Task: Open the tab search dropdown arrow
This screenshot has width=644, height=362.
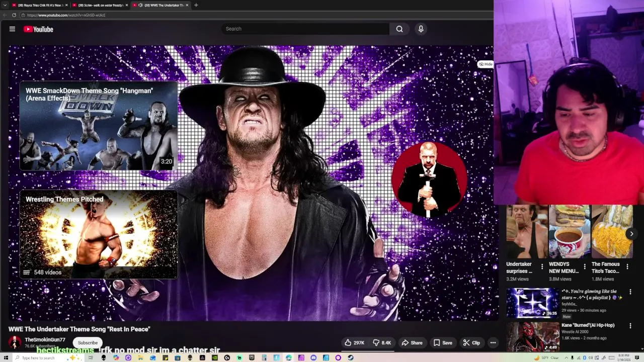Action: point(5,5)
